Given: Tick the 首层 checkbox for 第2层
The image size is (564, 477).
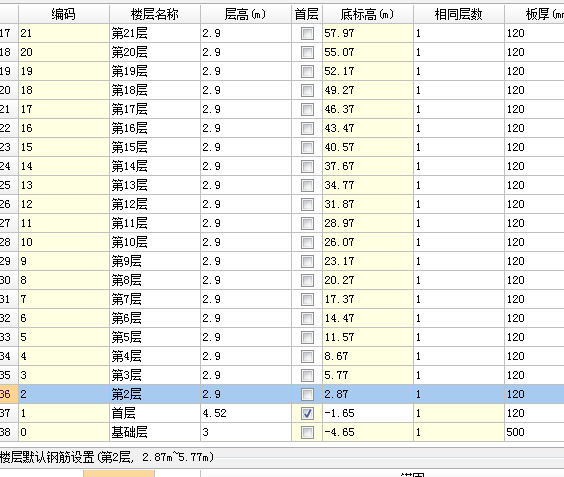Looking at the screenshot, I should coord(307,394).
